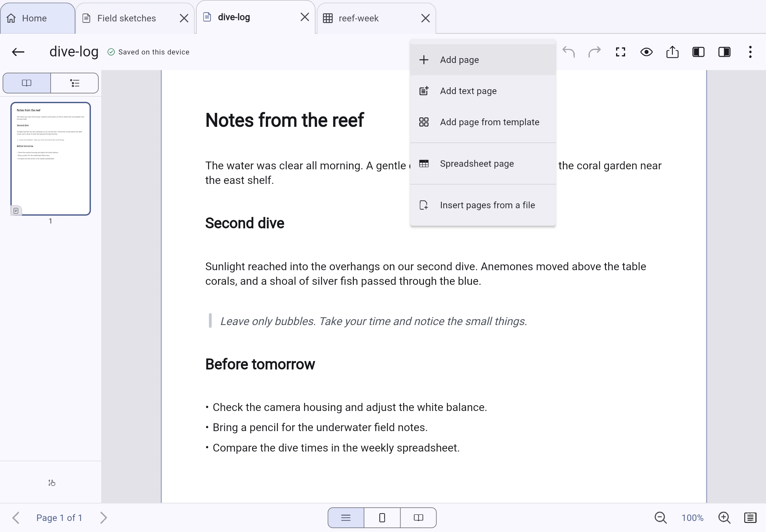Click the Saved on this device status
The width and height of the screenshot is (766, 532).
(149, 52)
